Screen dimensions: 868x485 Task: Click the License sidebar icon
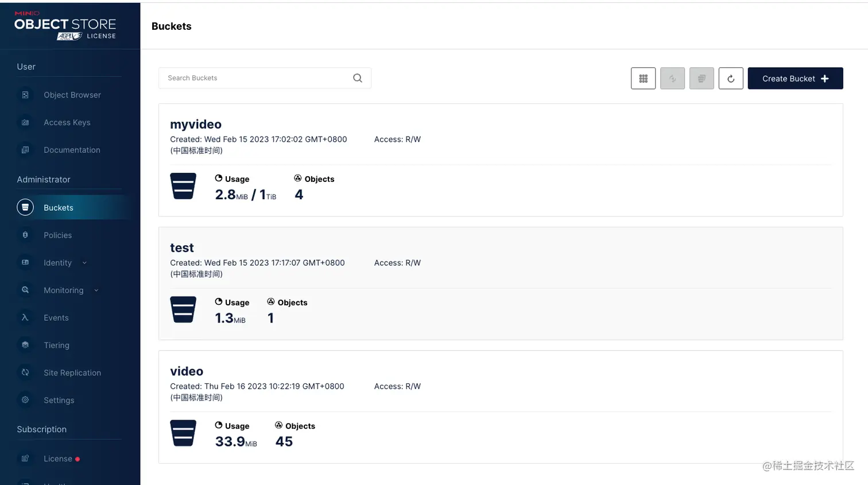click(x=25, y=459)
